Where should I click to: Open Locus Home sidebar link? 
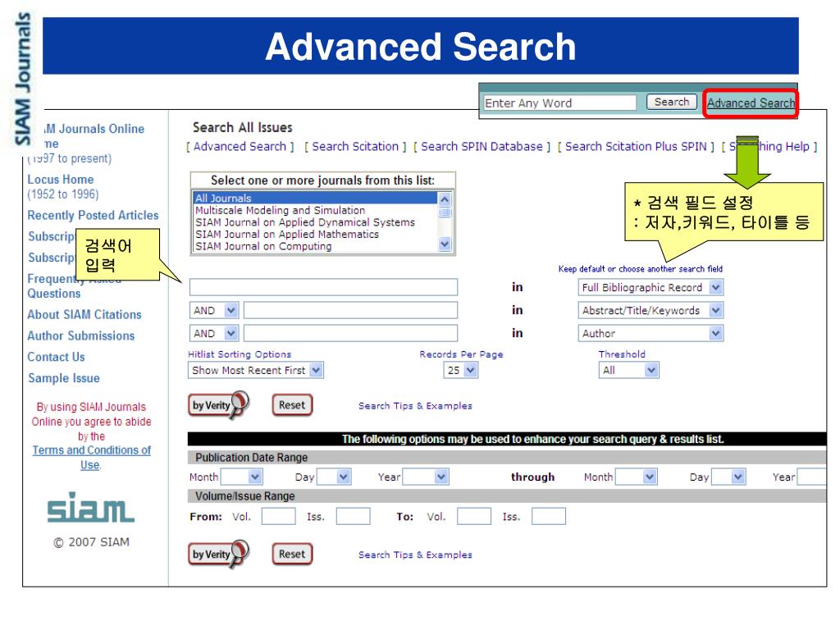pyautogui.click(x=61, y=180)
